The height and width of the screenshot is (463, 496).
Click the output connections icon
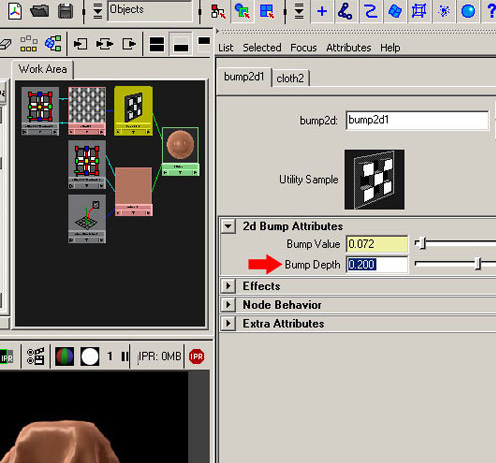pos(129,44)
